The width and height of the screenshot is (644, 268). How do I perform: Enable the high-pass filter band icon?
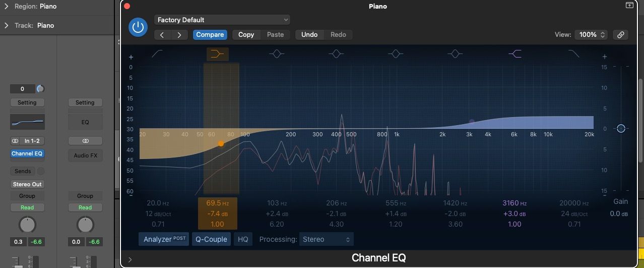(x=157, y=53)
